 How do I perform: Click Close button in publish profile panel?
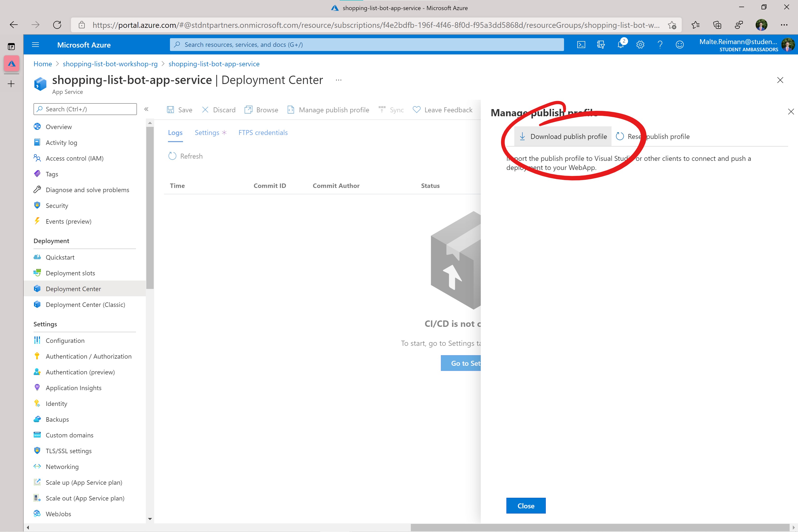tap(526, 506)
